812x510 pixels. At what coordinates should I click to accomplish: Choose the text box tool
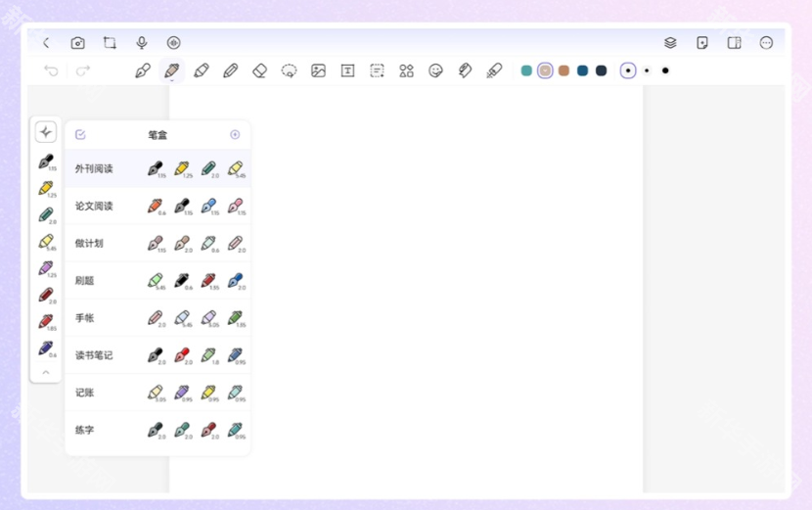point(347,70)
